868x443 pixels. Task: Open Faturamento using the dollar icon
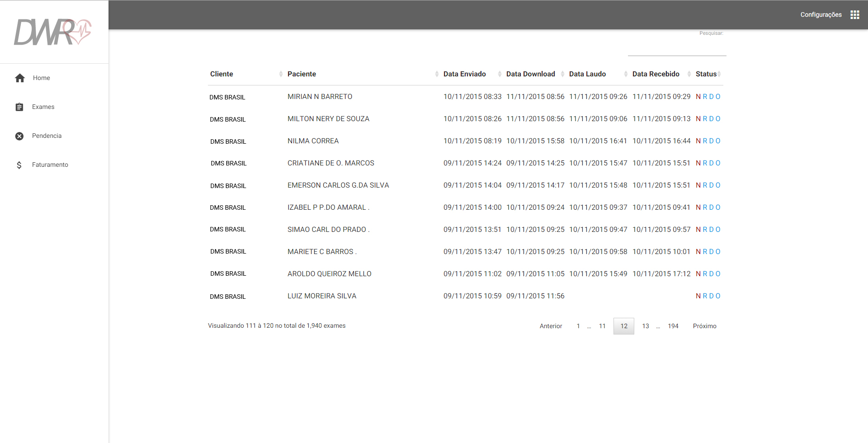19,165
